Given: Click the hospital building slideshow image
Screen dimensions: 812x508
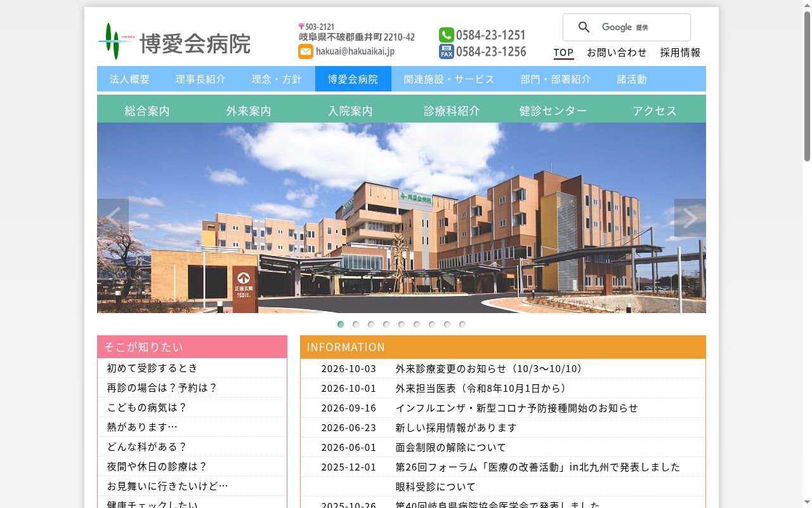Looking at the screenshot, I should [402, 218].
